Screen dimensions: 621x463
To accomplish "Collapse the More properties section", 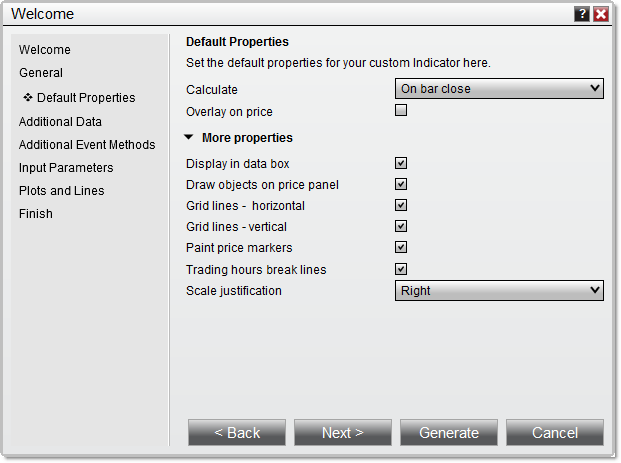I will [x=190, y=138].
